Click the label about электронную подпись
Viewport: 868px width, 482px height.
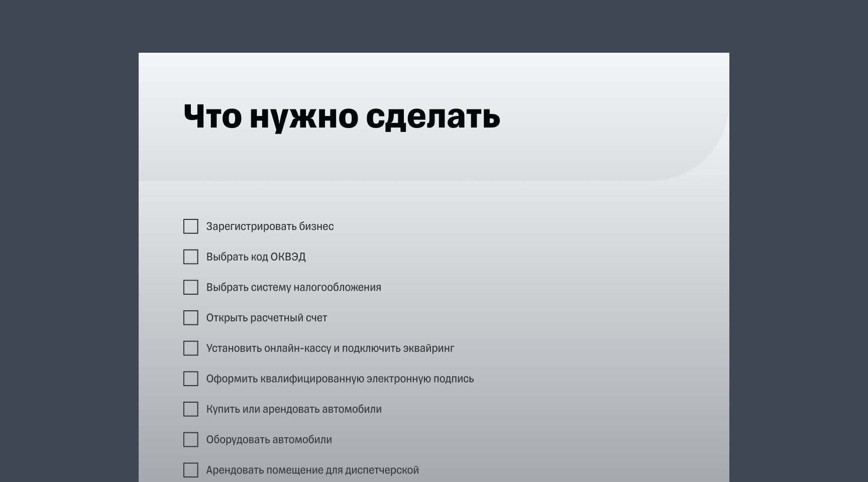(341, 379)
